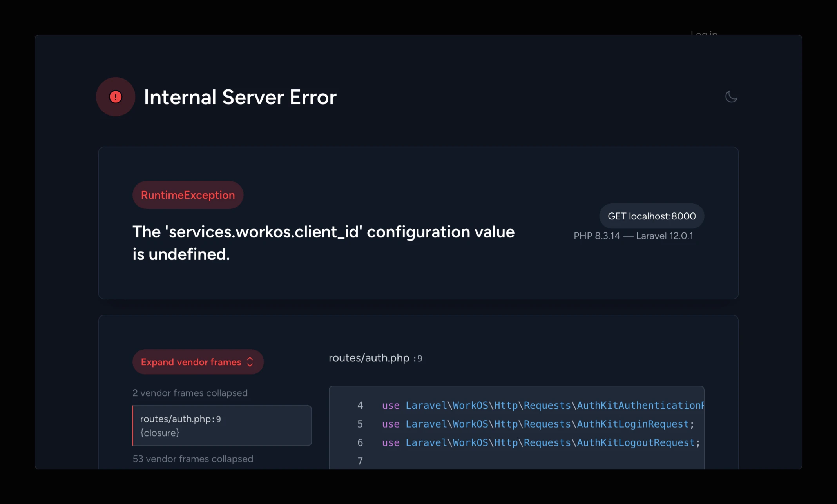Toggle the dark mode moon icon
The width and height of the screenshot is (837, 504).
pyautogui.click(x=731, y=96)
